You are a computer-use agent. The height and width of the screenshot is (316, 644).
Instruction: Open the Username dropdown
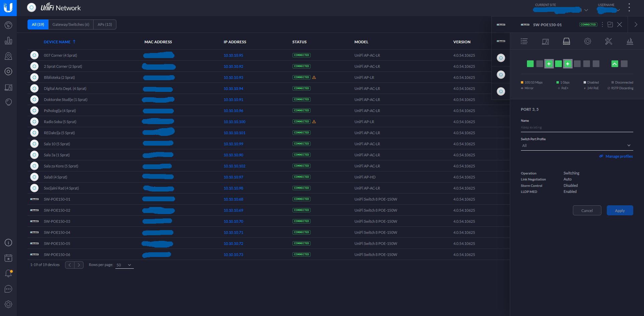pos(609,10)
